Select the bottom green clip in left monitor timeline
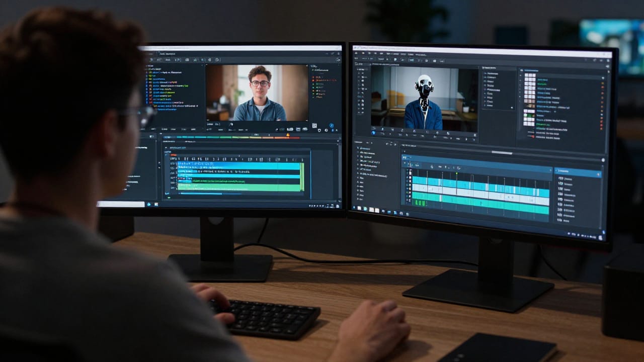 (239, 188)
